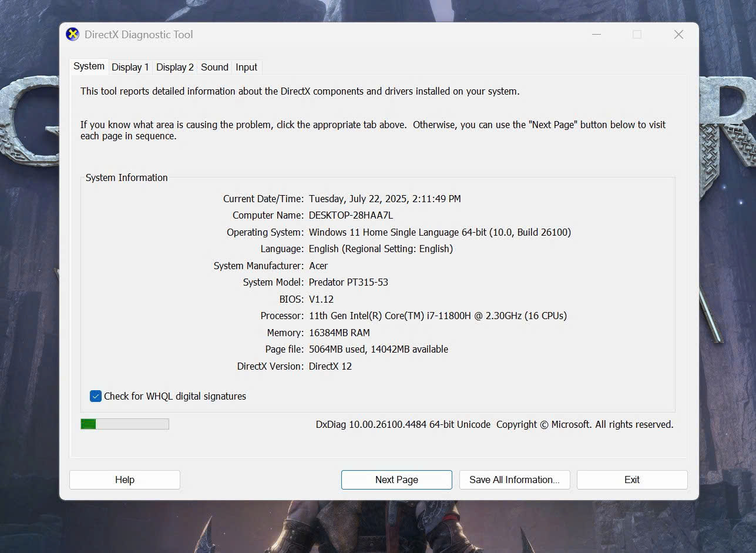Image resolution: width=756 pixels, height=553 pixels.
Task: Click the DirectX Version field label
Action: pos(270,366)
